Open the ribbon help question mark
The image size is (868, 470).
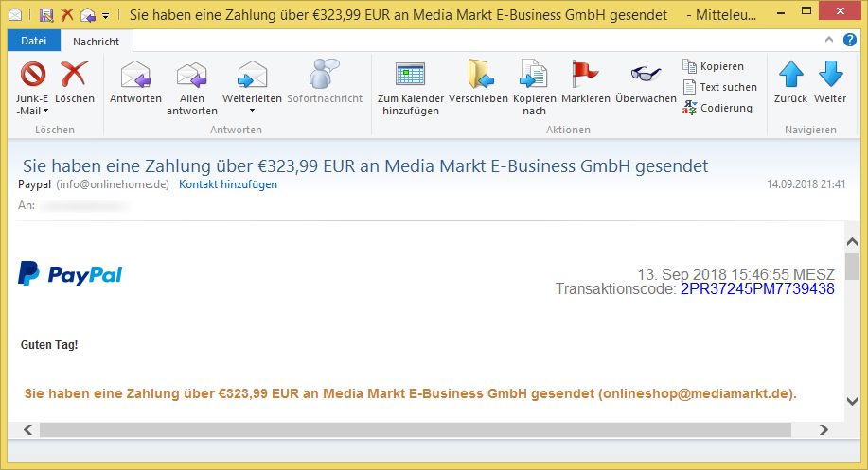click(x=850, y=40)
